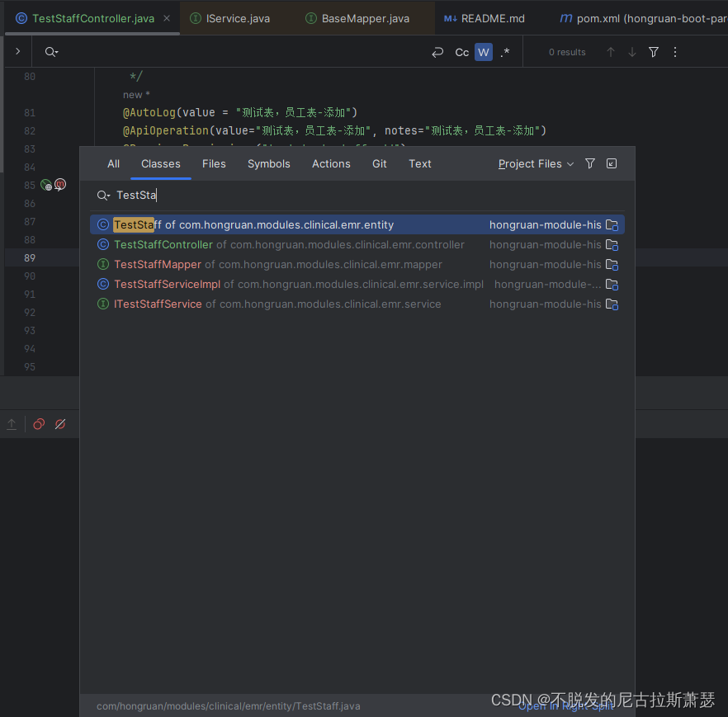The width and height of the screenshot is (728, 717).
Task: Toggle the Regex (.*) search option
Action: (505, 53)
